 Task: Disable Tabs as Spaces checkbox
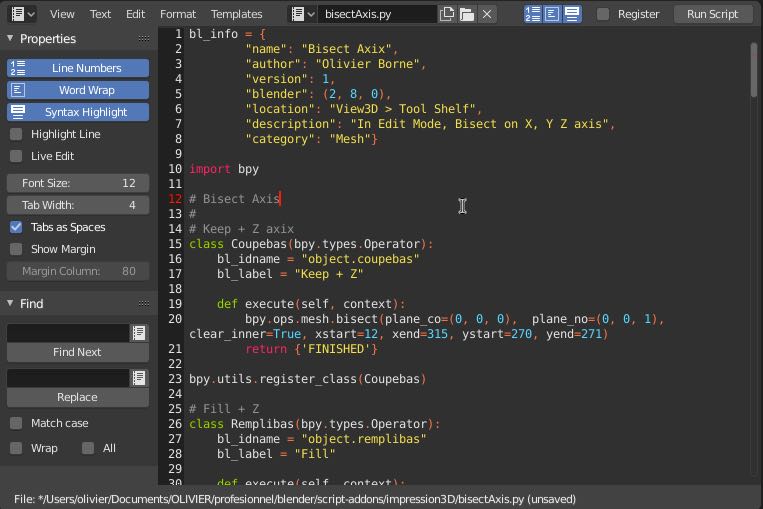(16, 227)
